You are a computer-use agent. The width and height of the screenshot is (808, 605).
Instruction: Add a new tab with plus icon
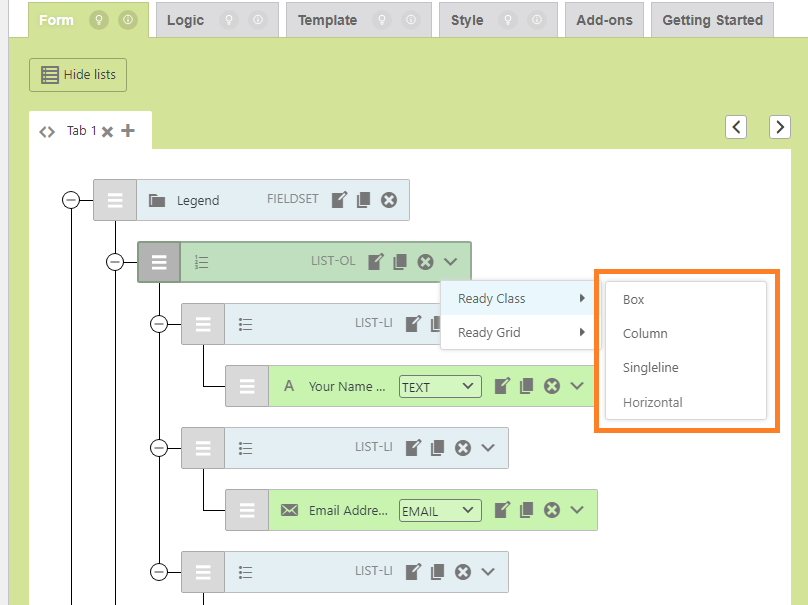coord(128,131)
